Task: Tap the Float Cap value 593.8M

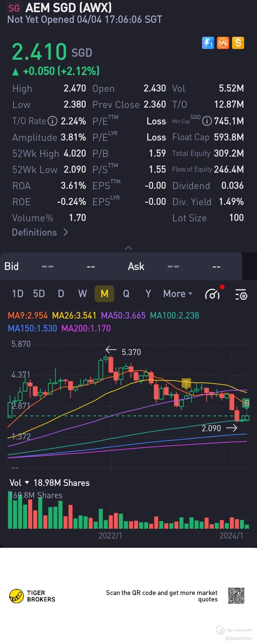Action: click(x=229, y=137)
